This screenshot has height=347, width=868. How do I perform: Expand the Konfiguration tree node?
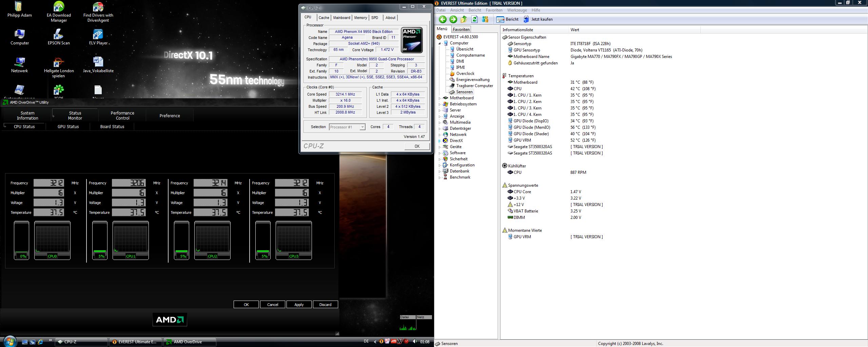pos(439,165)
